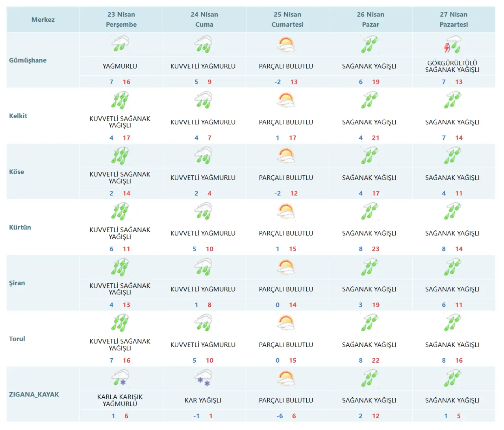This screenshot has height=430, width=504.
Task: Select the 26 Nisan Pazar column header
Action: tap(371, 19)
